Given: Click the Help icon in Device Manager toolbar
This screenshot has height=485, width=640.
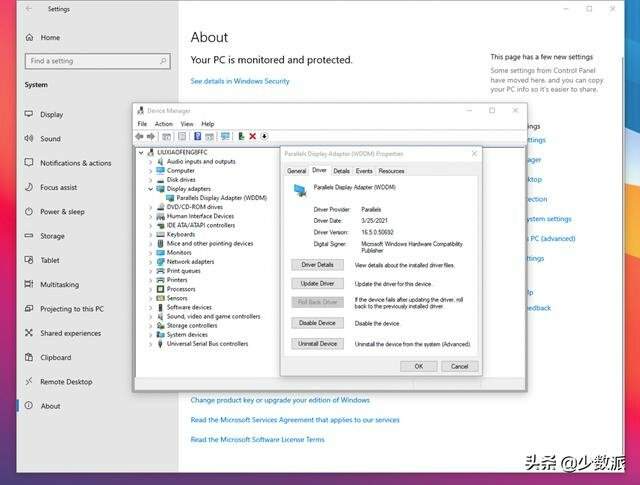Looking at the screenshot, I should click(198, 136).
